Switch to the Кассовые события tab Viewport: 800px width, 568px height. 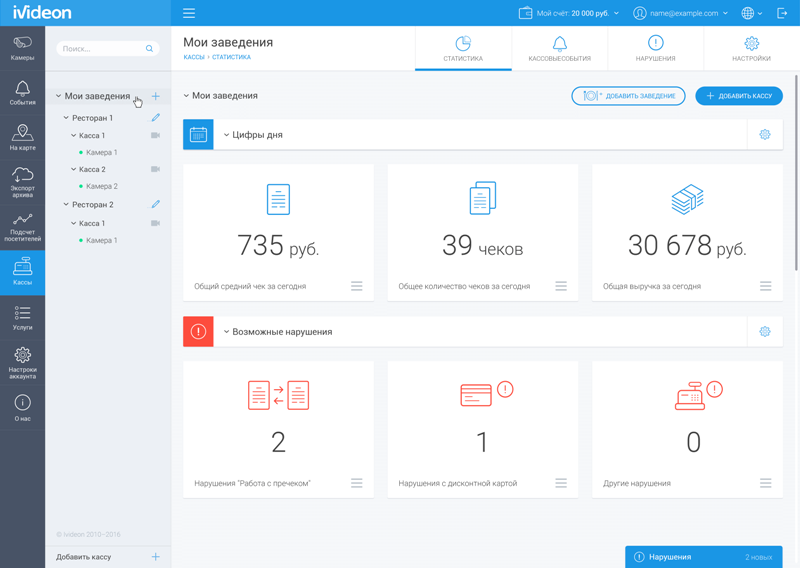point(560,48)
